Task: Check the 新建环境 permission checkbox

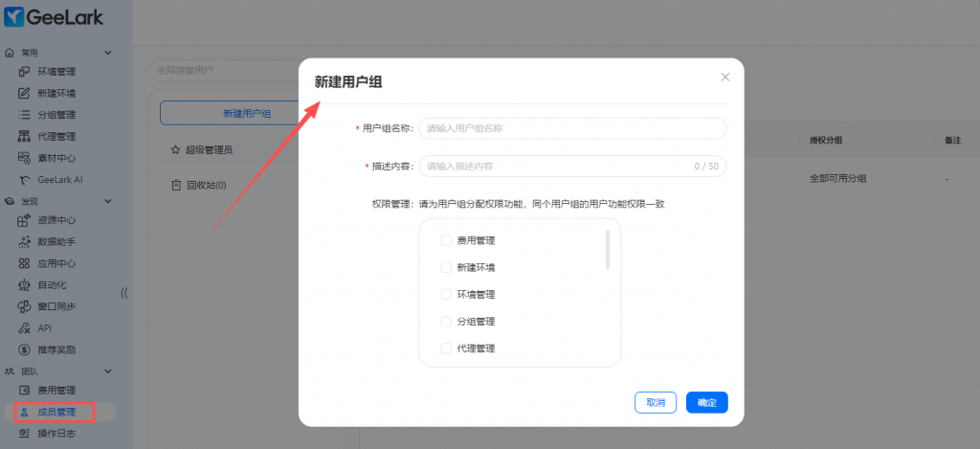Action: 446,267
